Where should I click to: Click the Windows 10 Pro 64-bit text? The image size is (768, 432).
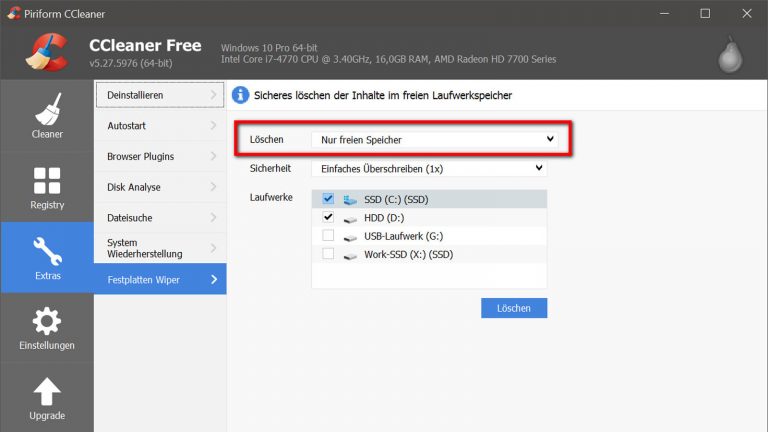[x=269, y=48]
